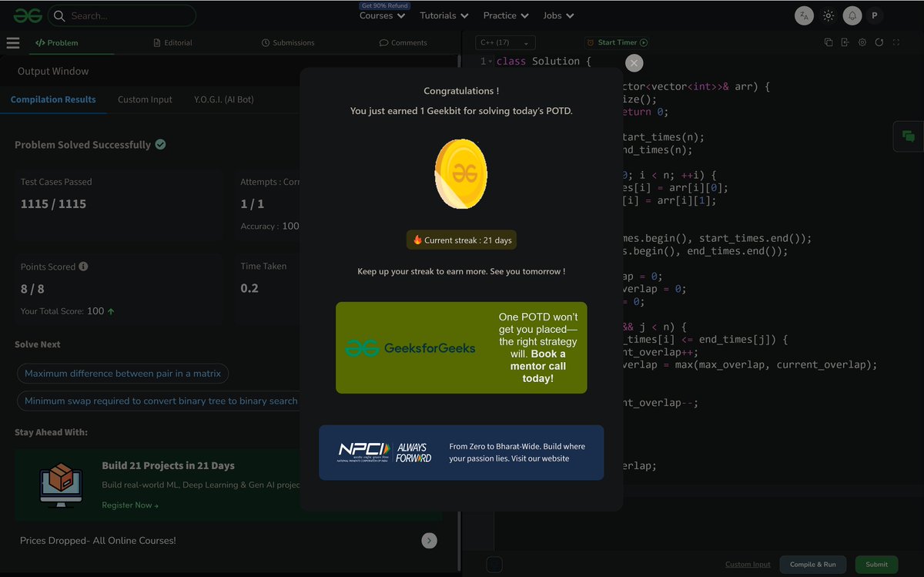
Task: Switch to the Problem tab
Action: 58,43
